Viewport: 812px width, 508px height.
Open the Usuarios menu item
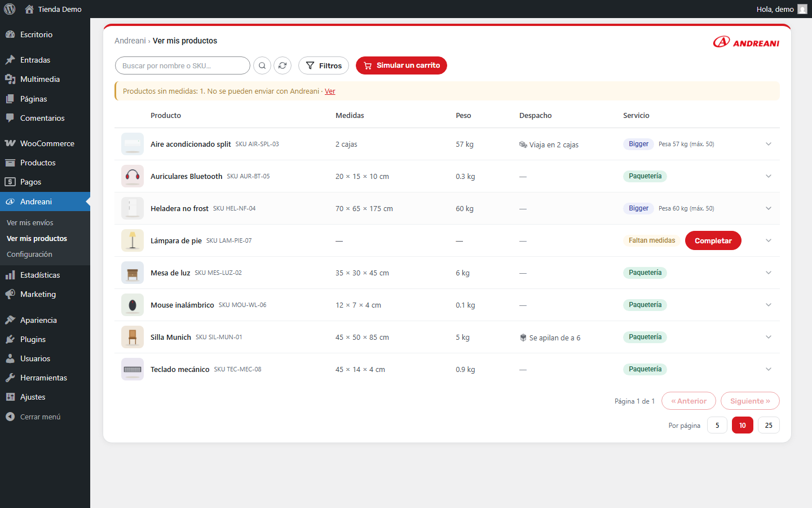(x=45, y=358)
